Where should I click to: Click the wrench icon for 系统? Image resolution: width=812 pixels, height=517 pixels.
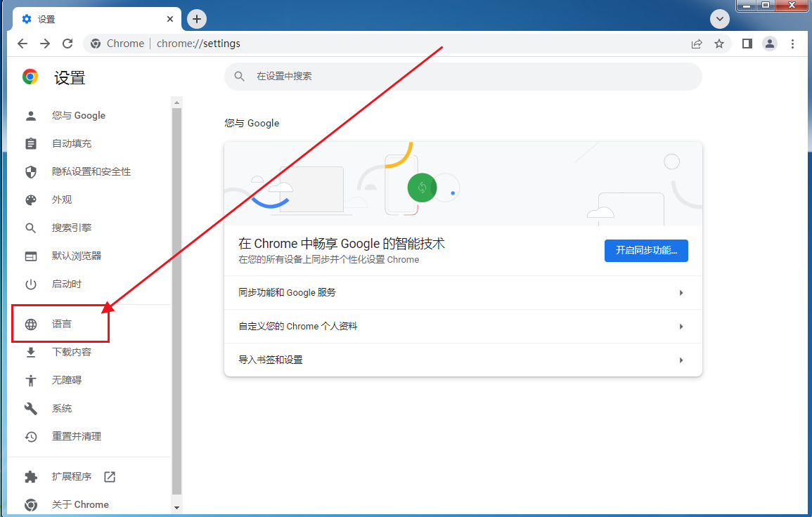click(x=31, y=408)
